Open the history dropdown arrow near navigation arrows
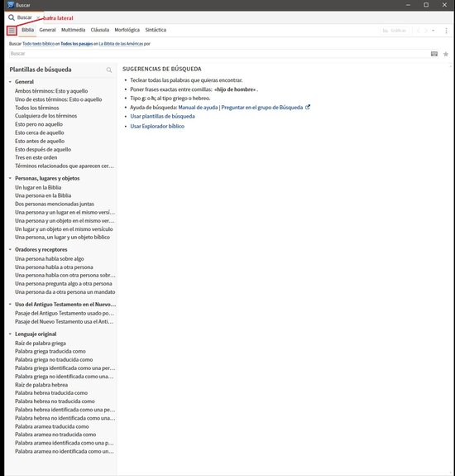The height and width of the screenshot is (476, 455). click(433, 31)
